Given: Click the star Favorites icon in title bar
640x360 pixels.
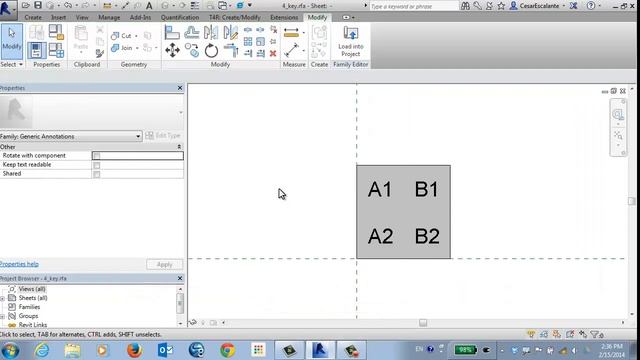Looking at the screenshot, I should (501, 6).
